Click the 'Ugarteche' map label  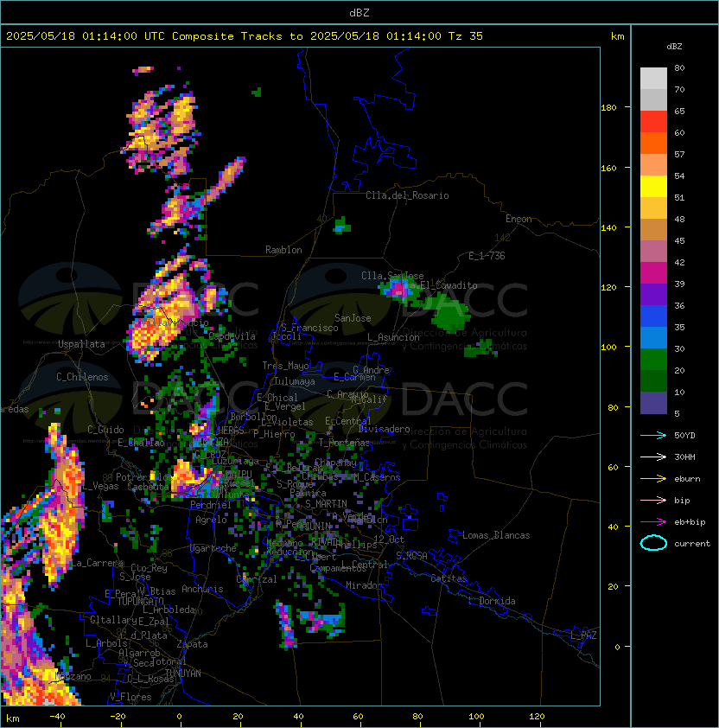pyautogui.click(x=213, y=548)
